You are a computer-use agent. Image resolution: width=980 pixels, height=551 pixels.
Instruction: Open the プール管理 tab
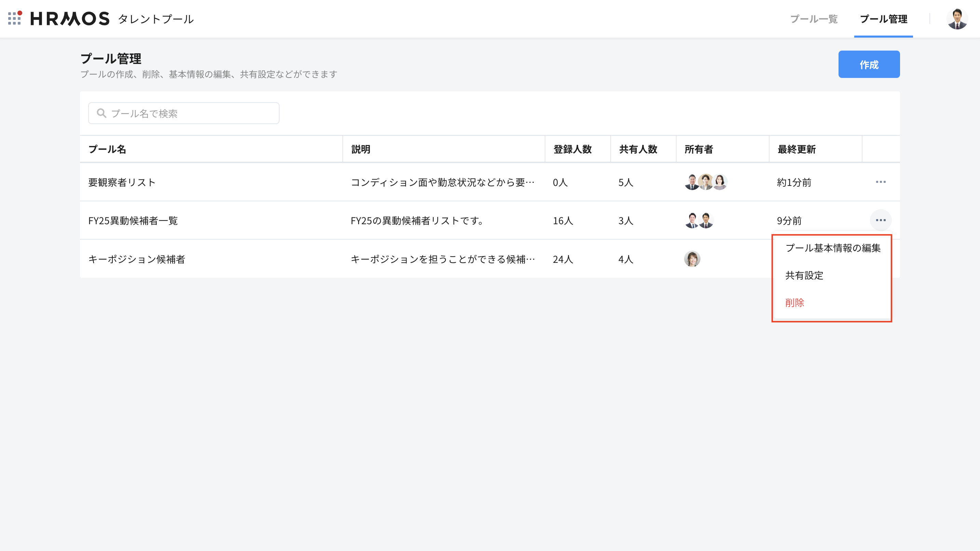pos(883,19)
